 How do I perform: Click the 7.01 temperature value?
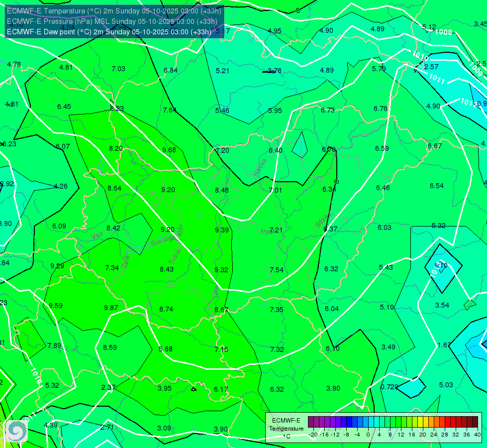pyautogui.click(x=275, y=190)
